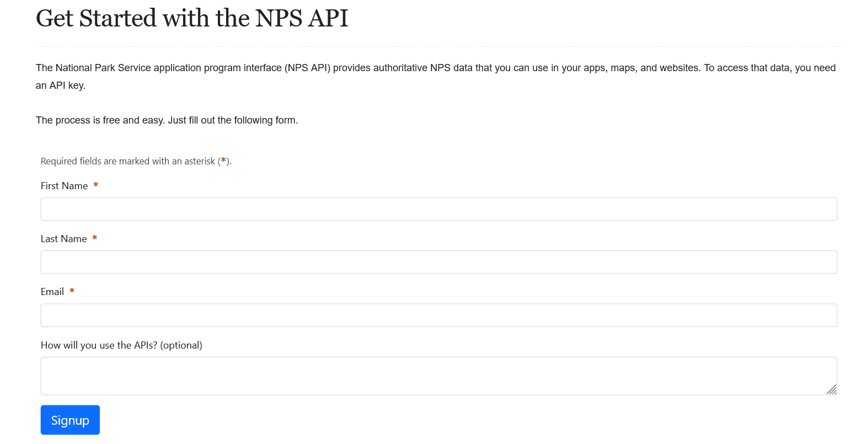868x444 pixels.
Task: Click the 'free and easy' instructions text
Action: point(167,120)
